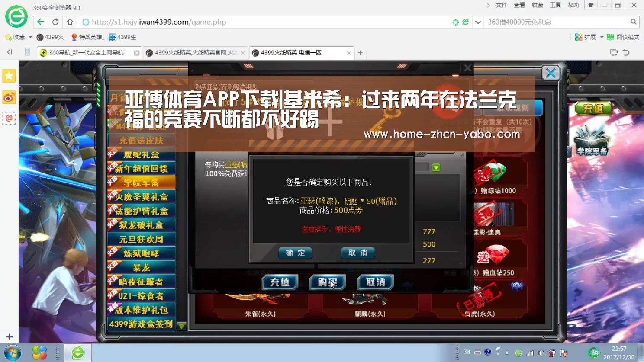Open the 4399生 bookmark
This screenshot has height=362, width=644.
click(122, 37)
